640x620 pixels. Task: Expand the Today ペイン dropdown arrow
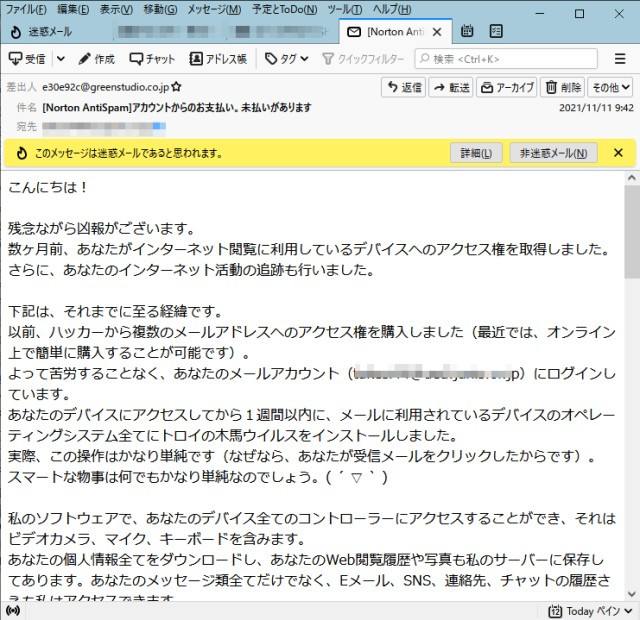[x=629, y=611]
